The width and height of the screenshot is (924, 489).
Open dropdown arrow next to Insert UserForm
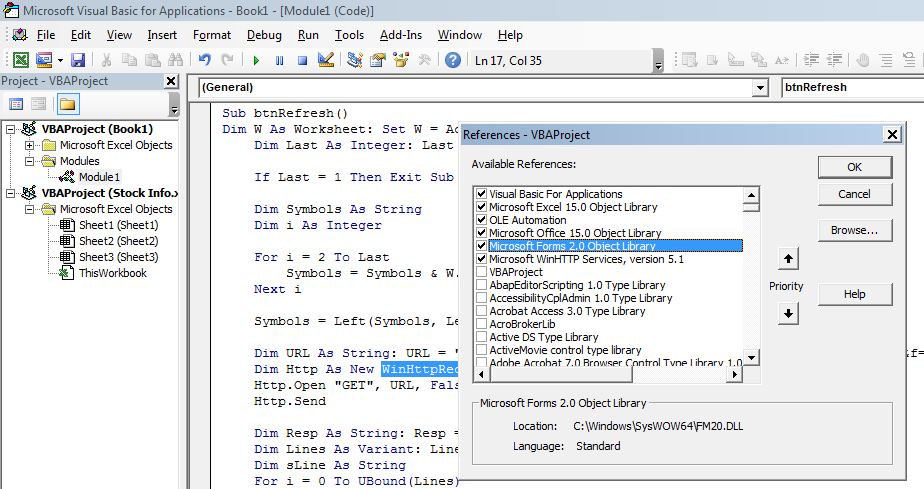[x=60, y=60]
